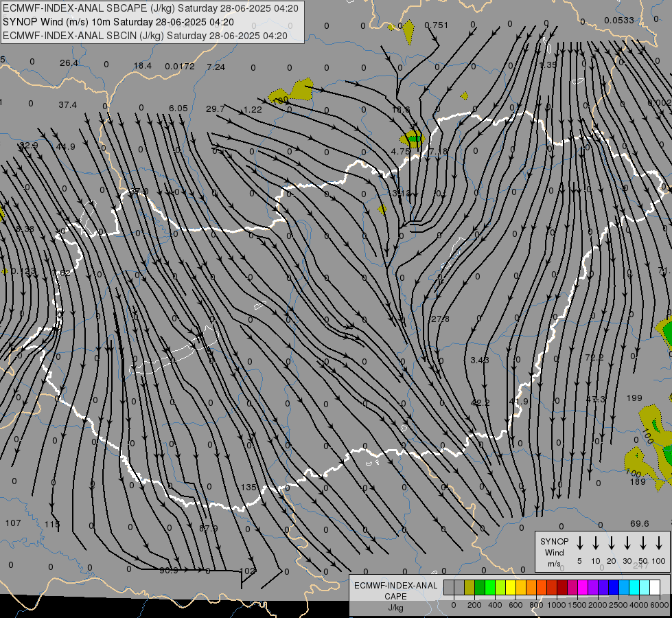672x618 pixels.
Task: Click the 7.24 value on the map
Action: 216,67
